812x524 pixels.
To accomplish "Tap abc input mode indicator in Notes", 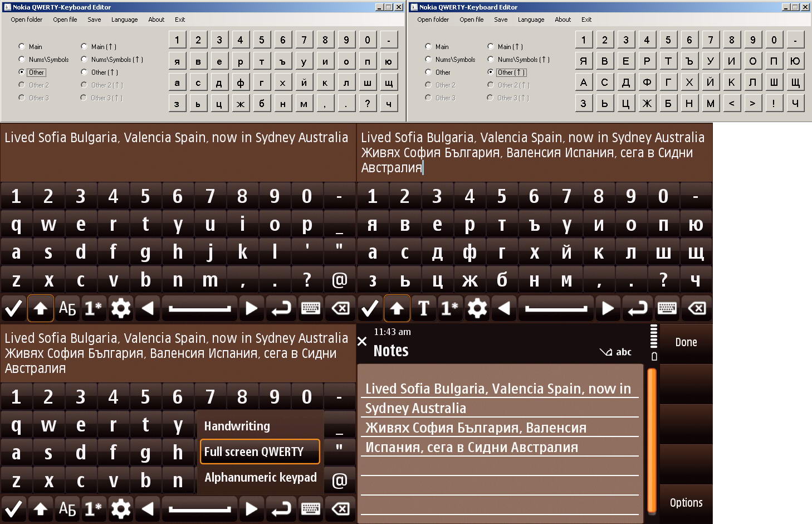I will 624,352.
